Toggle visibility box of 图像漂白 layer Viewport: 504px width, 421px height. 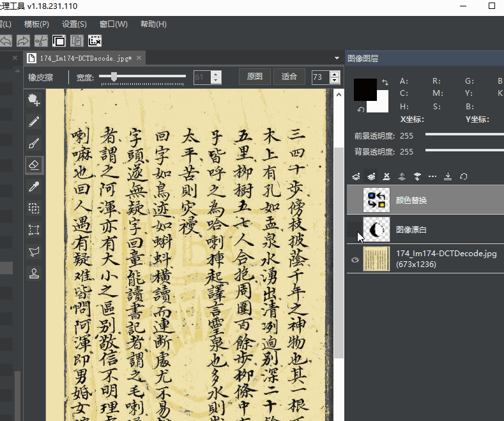click(355, 229)
